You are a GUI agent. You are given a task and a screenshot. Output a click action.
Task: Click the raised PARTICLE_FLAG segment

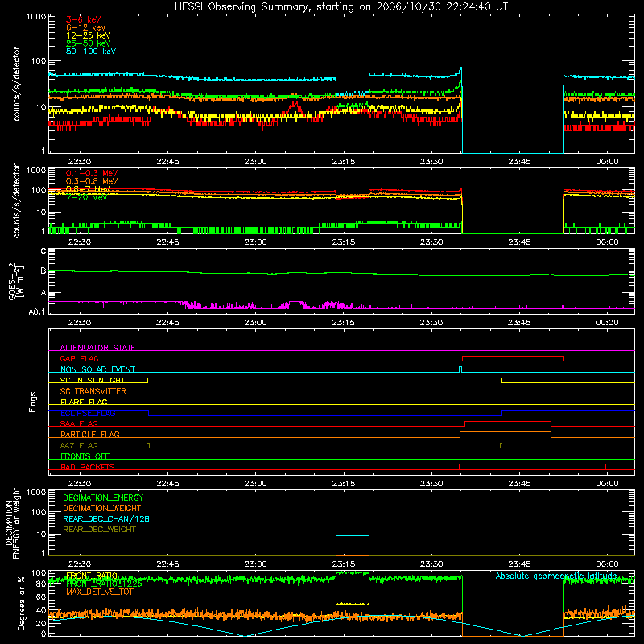506,432
